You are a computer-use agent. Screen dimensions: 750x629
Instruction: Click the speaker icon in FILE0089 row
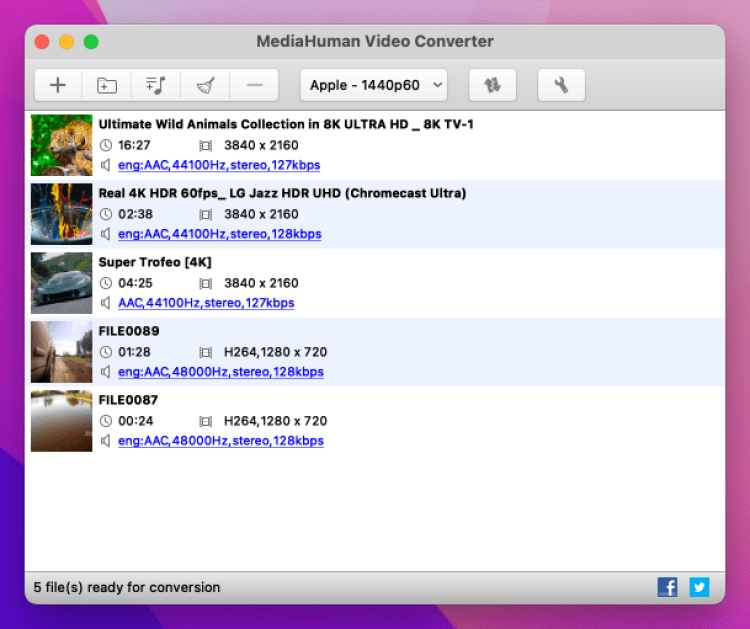pos(106,372)
